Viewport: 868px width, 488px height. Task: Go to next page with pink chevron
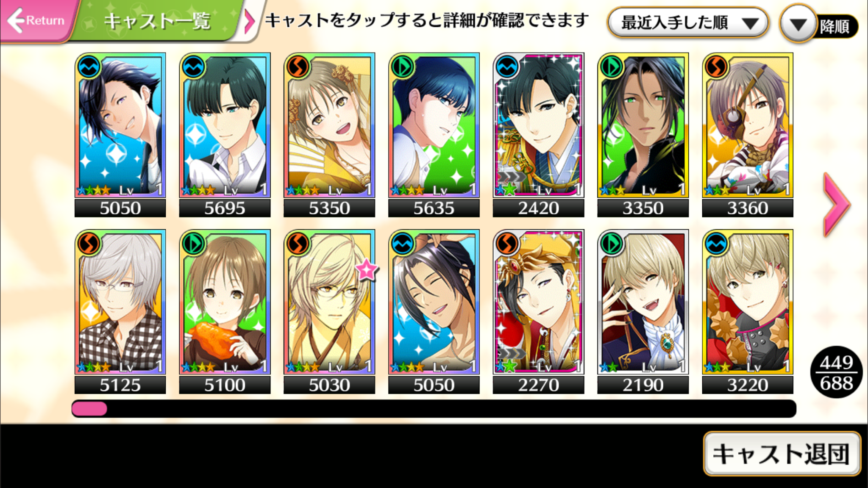[836, 205]
